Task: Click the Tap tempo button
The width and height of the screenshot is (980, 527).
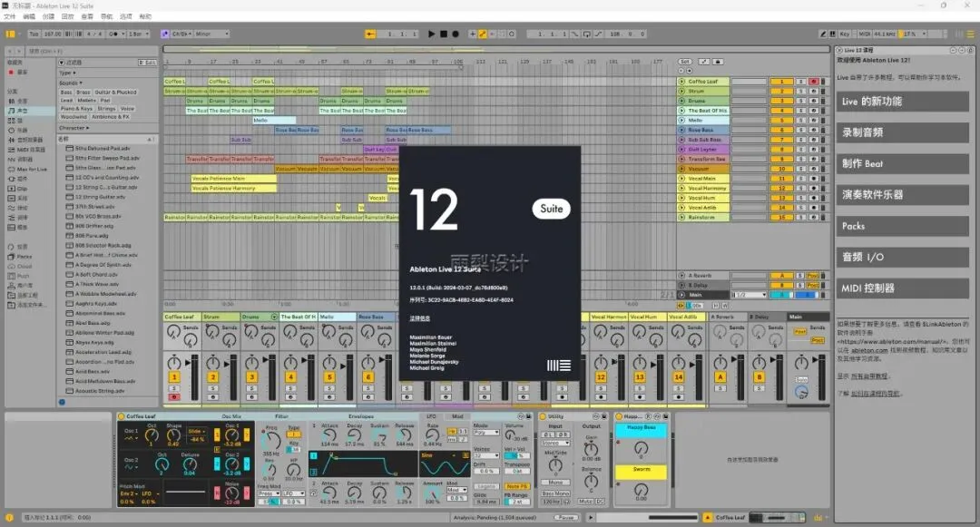Action: click(34, 34)
